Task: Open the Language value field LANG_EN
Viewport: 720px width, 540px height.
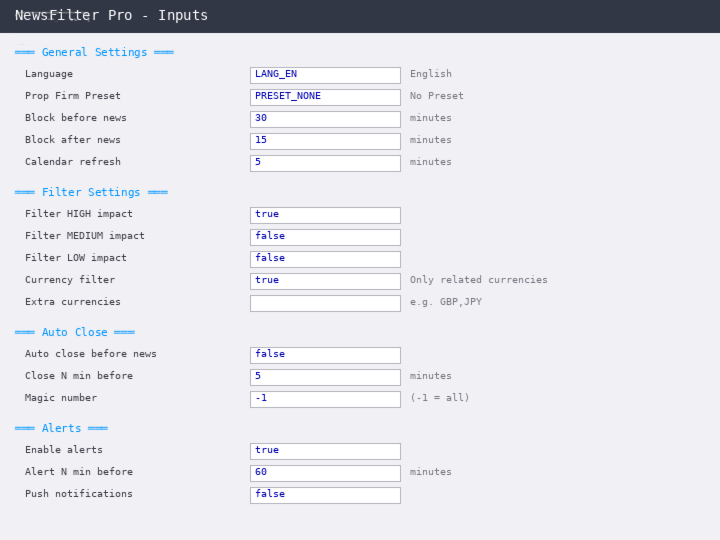Action: pyautogui.click(x=325, y=75)
